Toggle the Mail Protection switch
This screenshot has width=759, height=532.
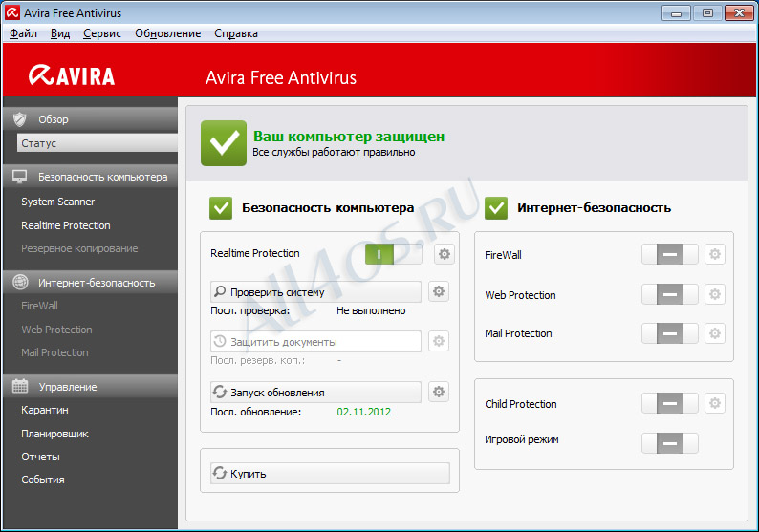pyautogui.click(x=670, y=333)
